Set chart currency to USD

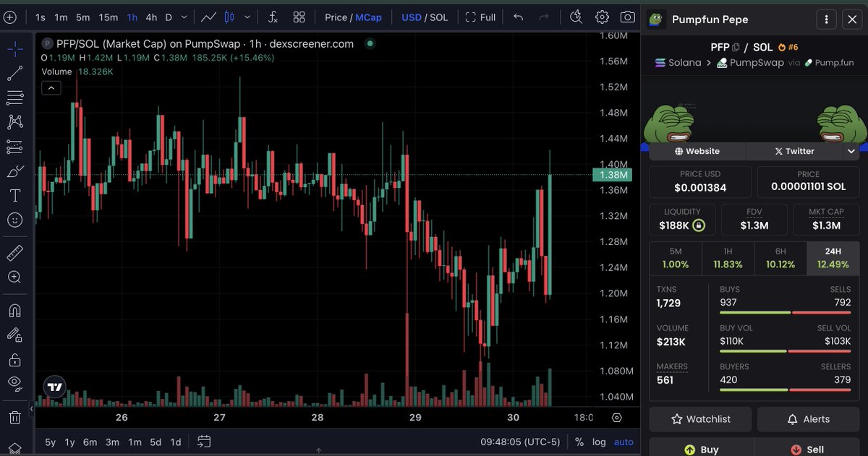[x=412, y=17]
